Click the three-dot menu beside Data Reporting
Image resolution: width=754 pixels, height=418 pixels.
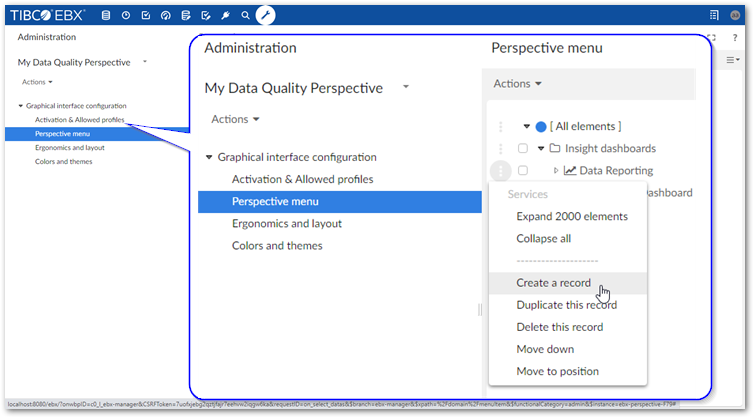pos(501,170)
